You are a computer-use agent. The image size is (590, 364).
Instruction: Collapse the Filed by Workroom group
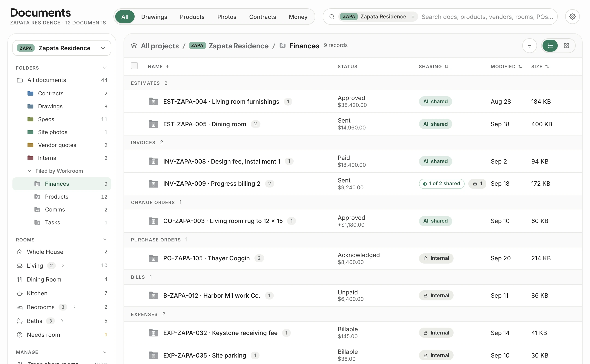pyautogui.click(x=29, y=171)
